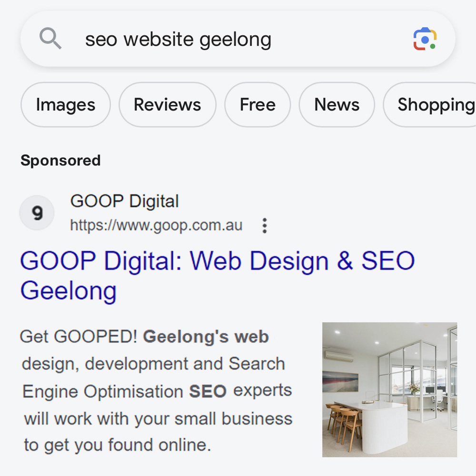Switch to the Images filter
Image resolution: width=476 pixels, height=476 pixels.
[x=65, y=105]
